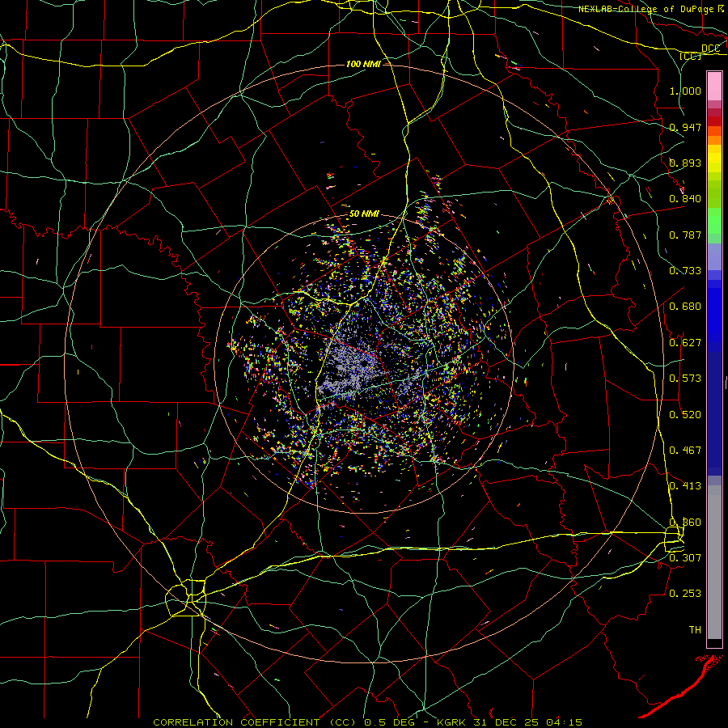Screen dimensions: 728x728
Task: Click the 0.307 color scale value
Action: 685,557
